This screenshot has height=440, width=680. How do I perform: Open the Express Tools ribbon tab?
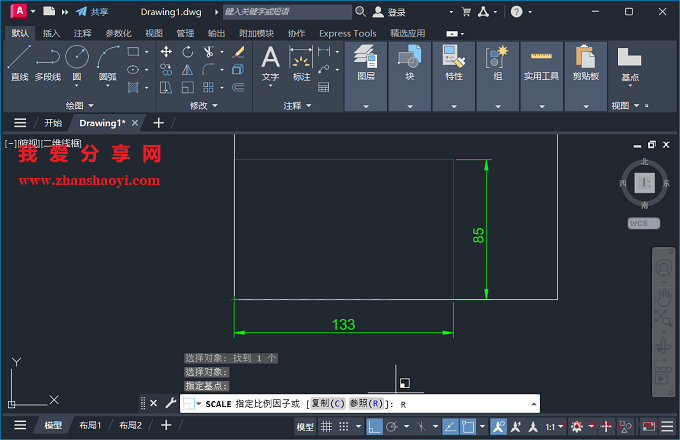click(x=347, y=33)
